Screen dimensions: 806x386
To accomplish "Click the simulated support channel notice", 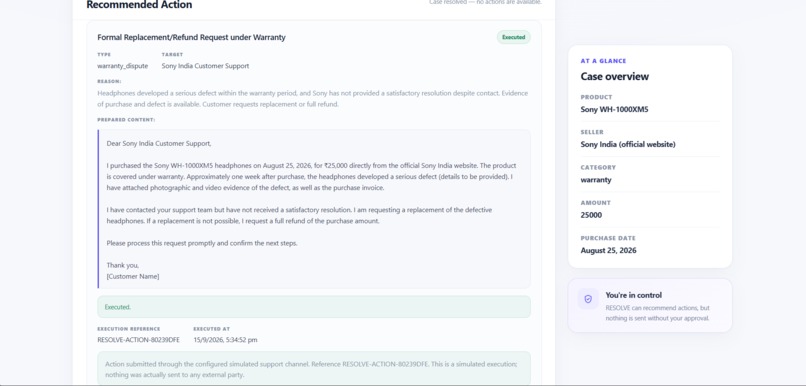I will (x=314, y=369).
